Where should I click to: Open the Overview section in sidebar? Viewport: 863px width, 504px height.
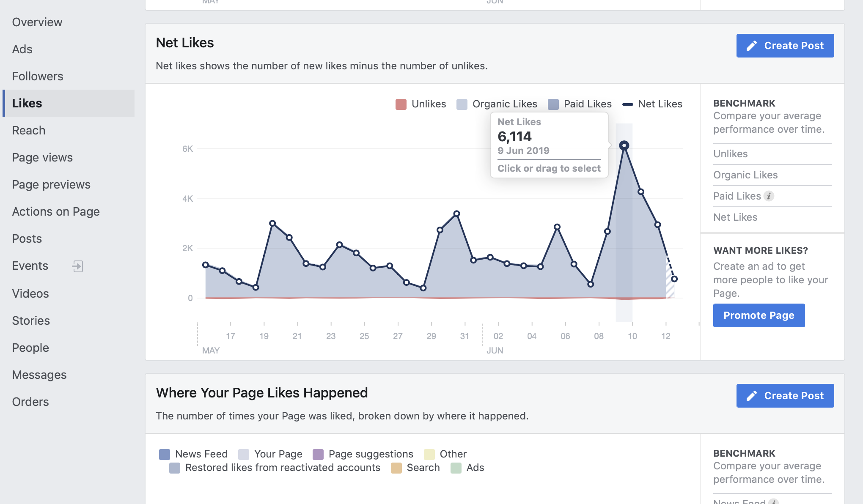(37, 22)
